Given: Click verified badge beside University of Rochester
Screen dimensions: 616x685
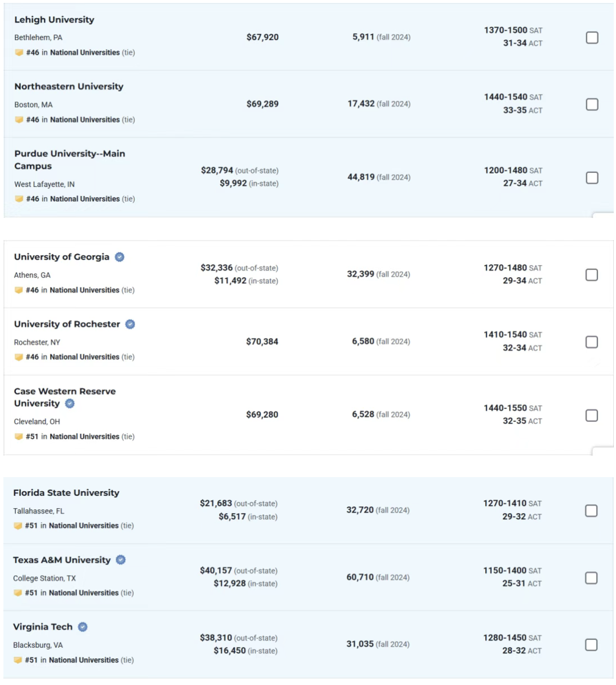Looking at the screenshot, I should [130, 324].
